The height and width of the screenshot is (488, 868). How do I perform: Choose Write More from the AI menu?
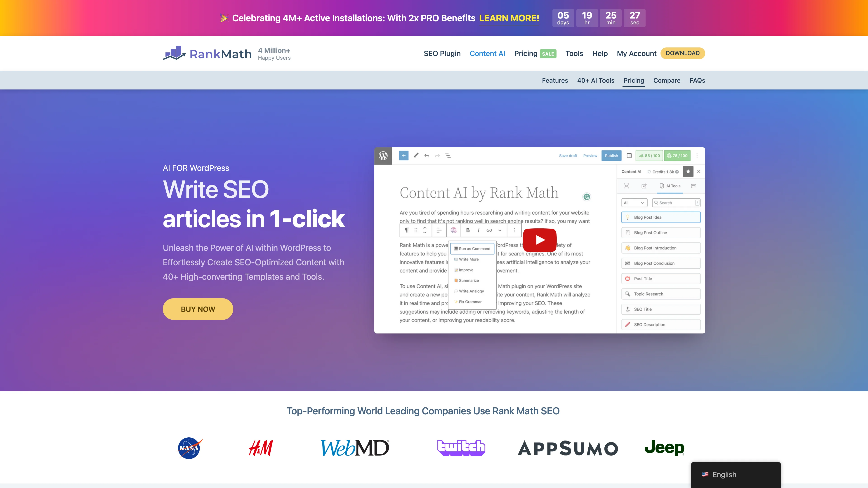tap(466, 259)
